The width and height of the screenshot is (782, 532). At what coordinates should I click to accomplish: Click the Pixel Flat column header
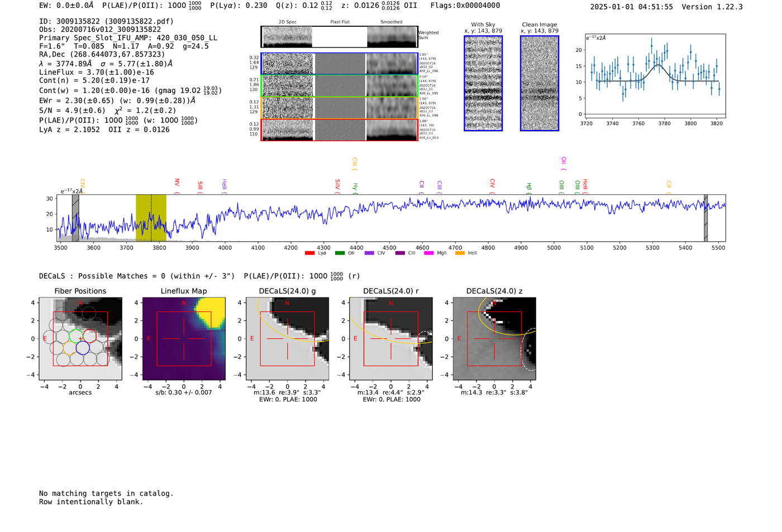click(x=340, y=22)
